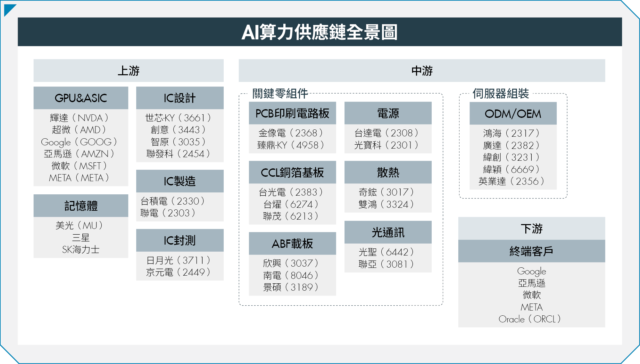Click the blue triangle corner icon
640x364 pixels.
9,9
